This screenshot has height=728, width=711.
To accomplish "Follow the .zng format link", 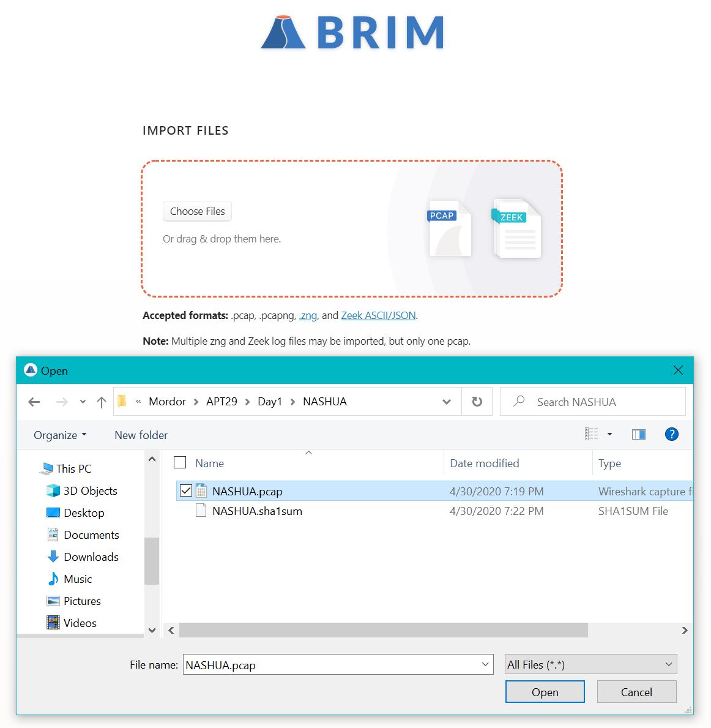I will [x=308, y=315].
